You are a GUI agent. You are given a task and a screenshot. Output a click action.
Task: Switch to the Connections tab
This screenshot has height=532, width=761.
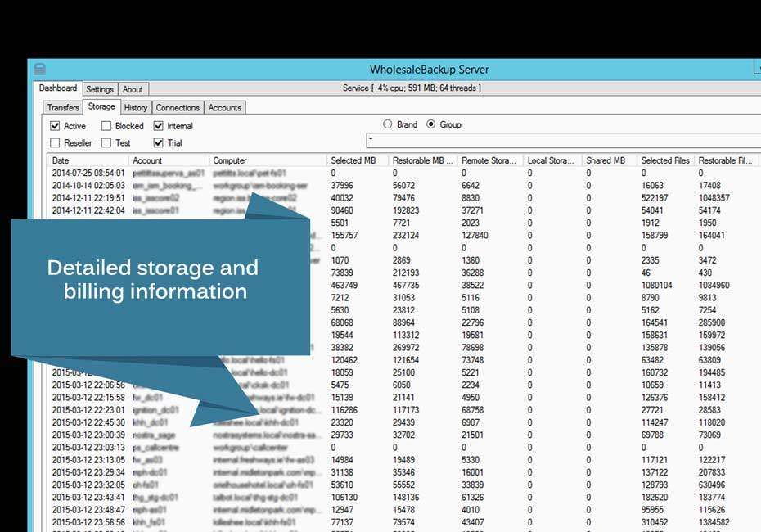(x=178, y=107)
